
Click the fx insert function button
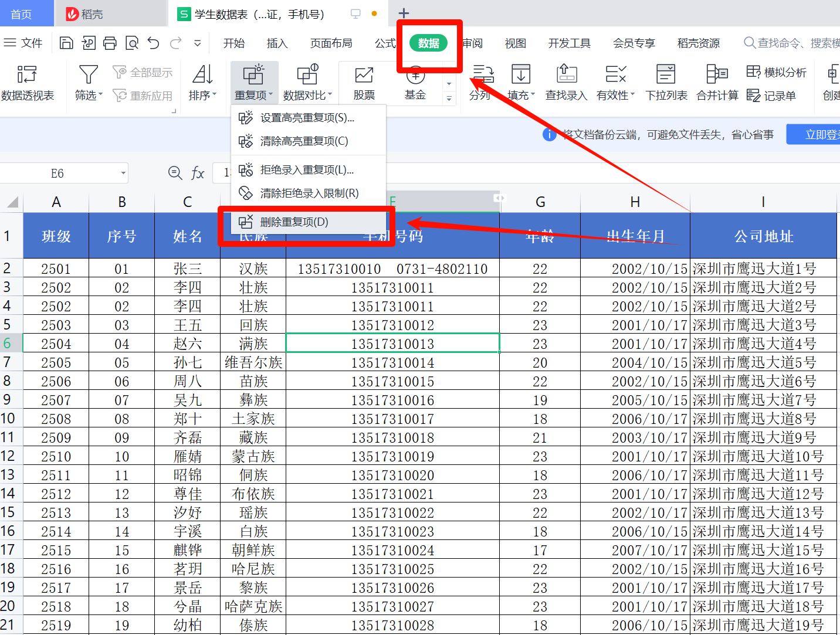pyautogui.click(x=197, y=173)
